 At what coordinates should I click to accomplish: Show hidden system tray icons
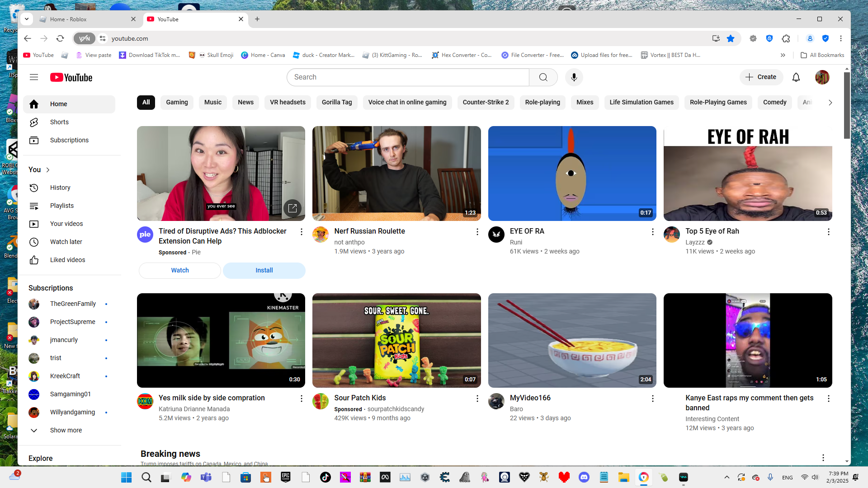[x=726, y=477]
